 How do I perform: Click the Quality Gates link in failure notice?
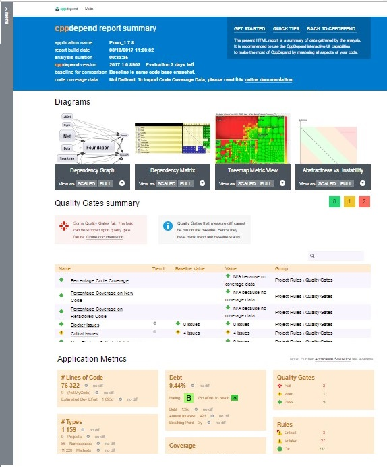coord(104,237)
